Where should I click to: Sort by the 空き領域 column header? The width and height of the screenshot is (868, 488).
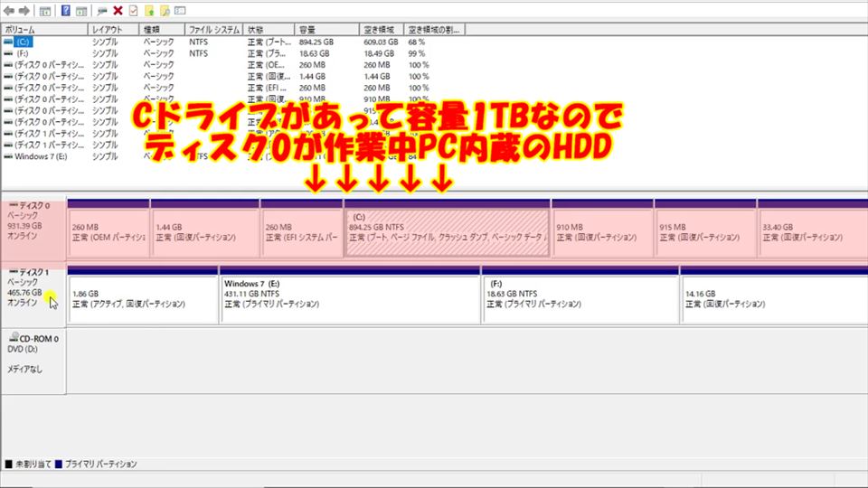382,30
